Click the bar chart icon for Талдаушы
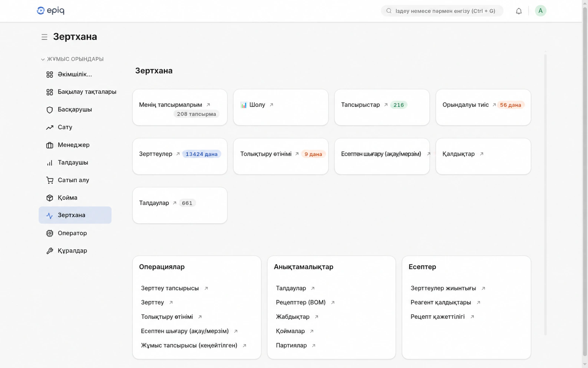588x368 pixels. (x=50, y=162)
